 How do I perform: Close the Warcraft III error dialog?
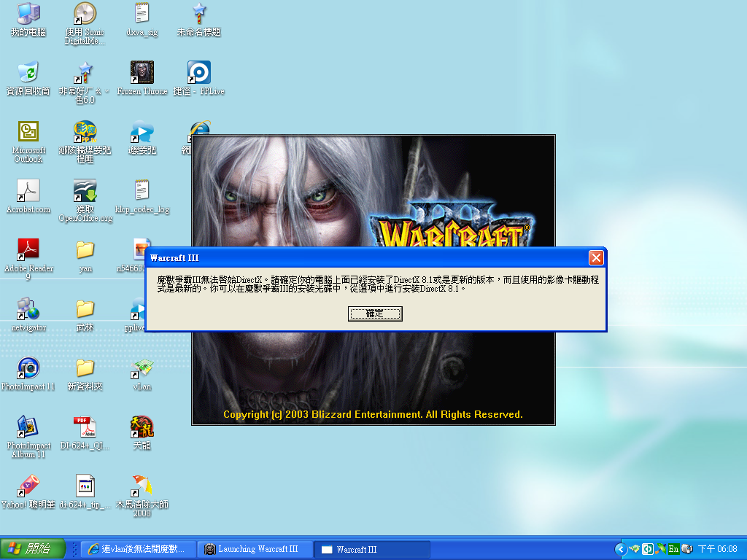point(596,257)
